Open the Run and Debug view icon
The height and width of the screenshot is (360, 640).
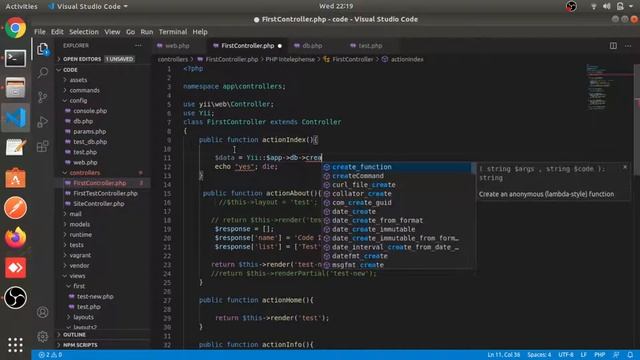[42, 122]
